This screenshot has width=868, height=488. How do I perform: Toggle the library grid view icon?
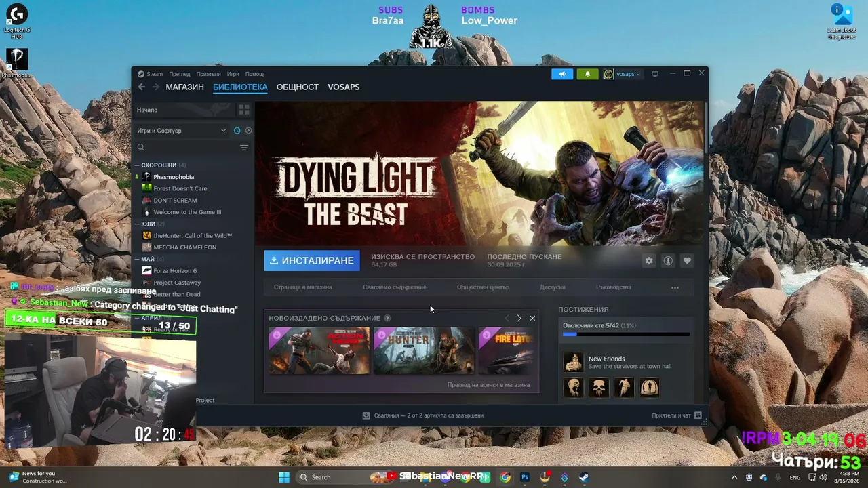[x=244, y=110]
